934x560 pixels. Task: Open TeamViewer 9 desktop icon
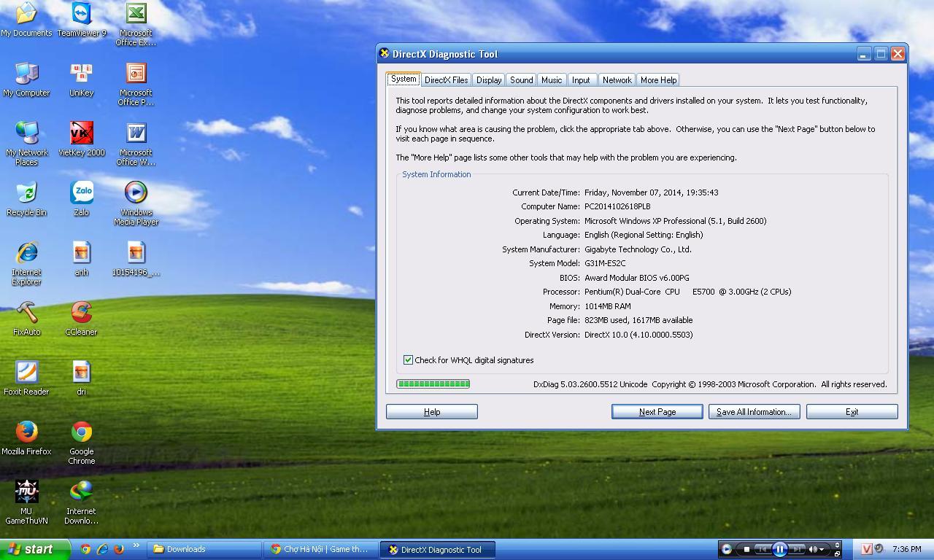(x=81, y=19)
